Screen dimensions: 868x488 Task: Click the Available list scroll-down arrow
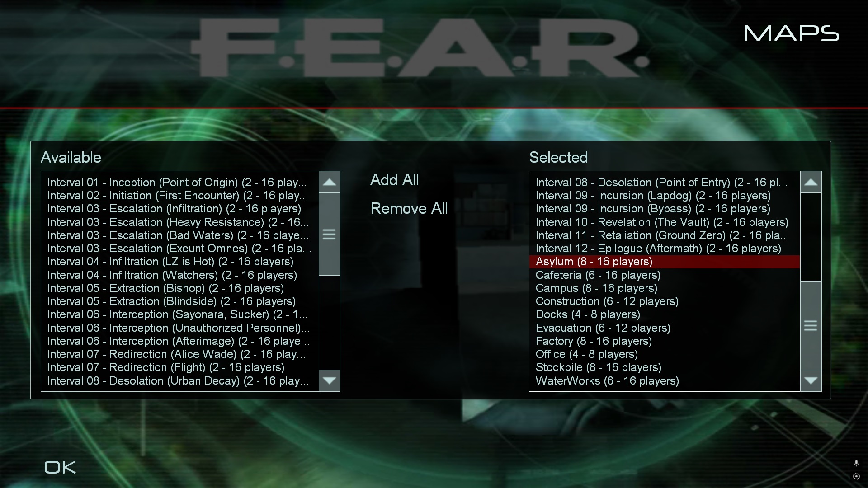click(x=329, y=380)
